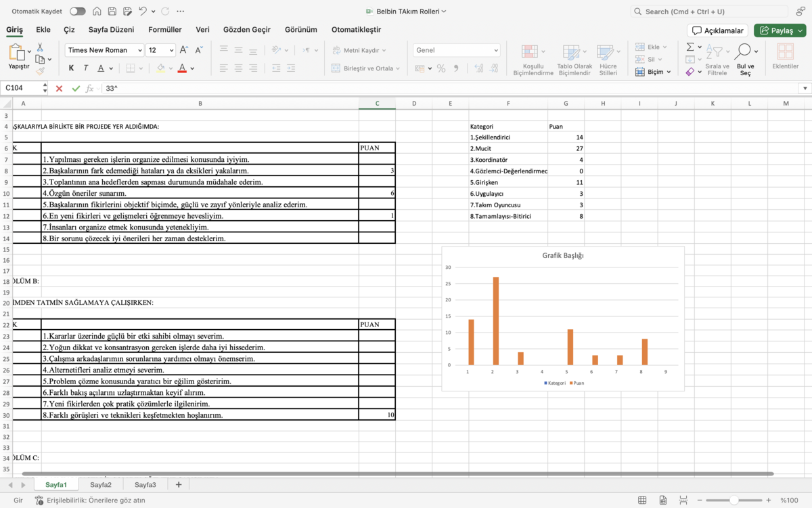The height and width of the screenshot is (508, 812).
Task: Click the Home icon in title bar
Action: tap(97, 12)
